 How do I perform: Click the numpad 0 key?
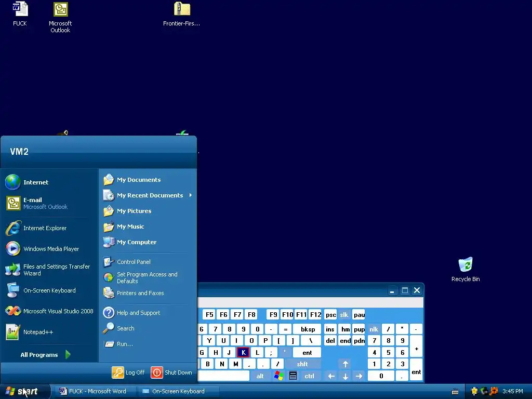tap(381, 376)
